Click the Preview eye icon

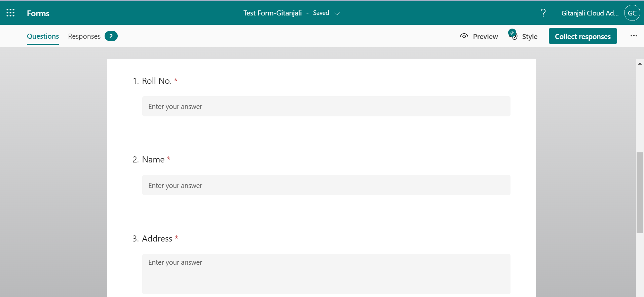click(464, 36)
